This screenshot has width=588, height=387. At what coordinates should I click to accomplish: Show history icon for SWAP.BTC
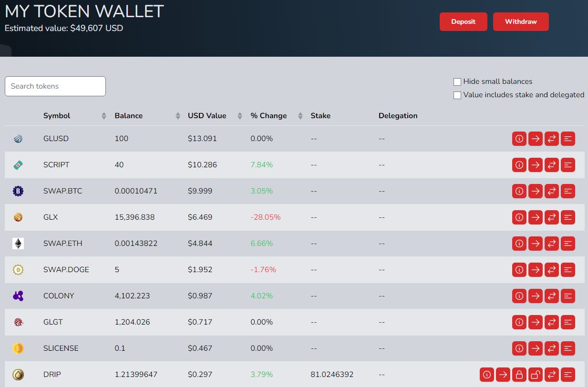[568, 191]
